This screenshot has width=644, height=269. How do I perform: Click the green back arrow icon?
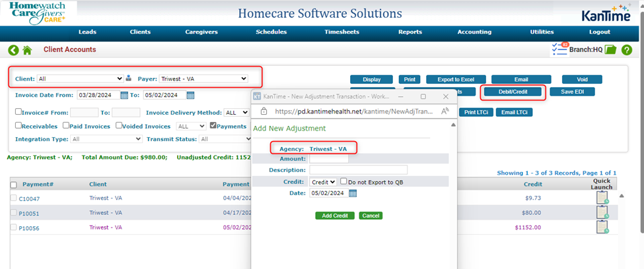pos(13,50)
